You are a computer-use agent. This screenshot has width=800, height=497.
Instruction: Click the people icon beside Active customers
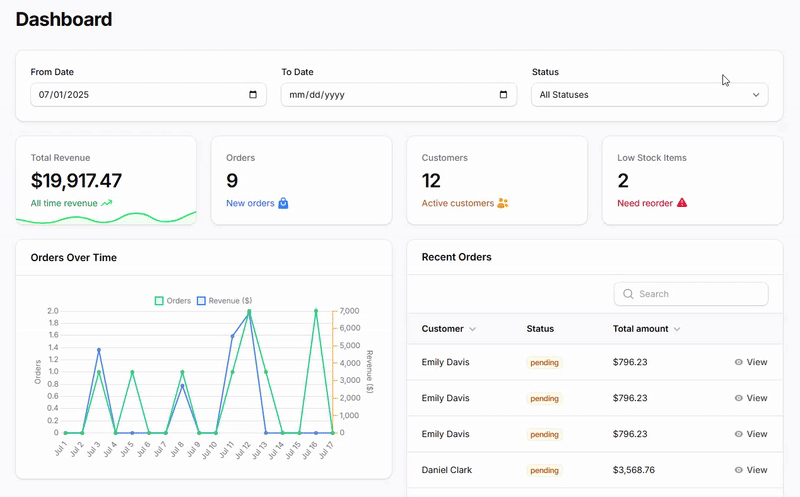point(503,203)
